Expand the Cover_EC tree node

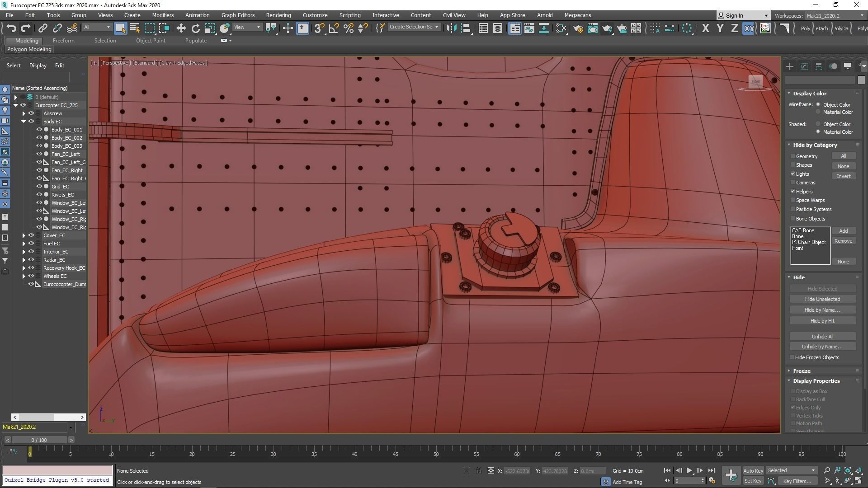pos(24,235)
